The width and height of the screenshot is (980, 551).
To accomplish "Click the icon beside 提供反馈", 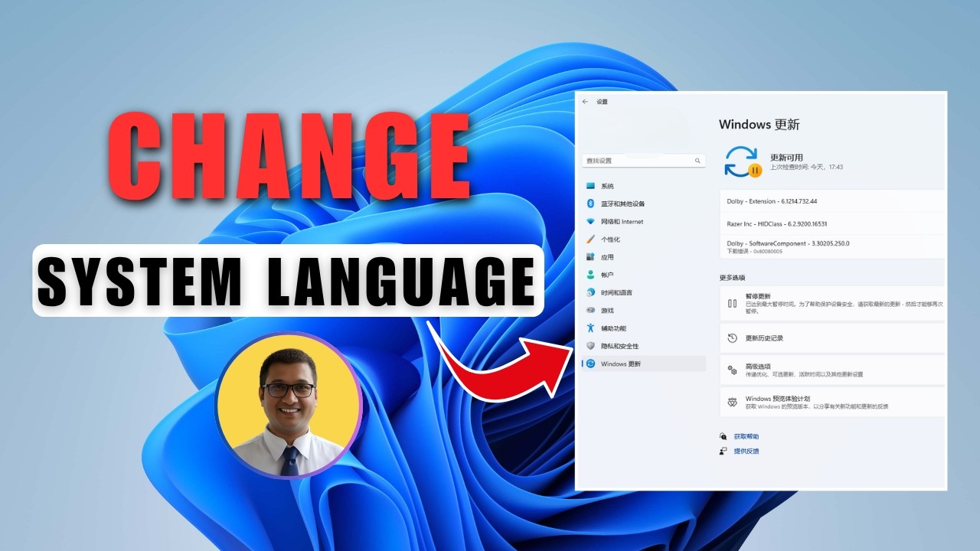I will 724,452.
